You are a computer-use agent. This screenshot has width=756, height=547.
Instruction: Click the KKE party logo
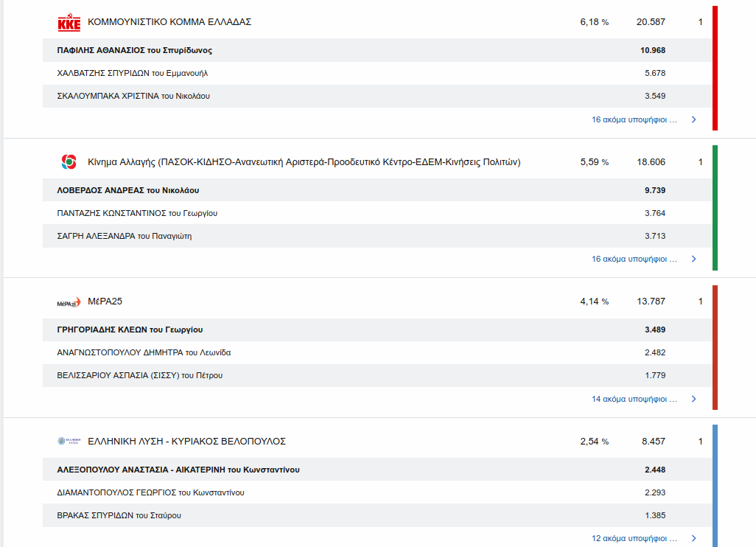pyautogui.click(x=69, y=22)
